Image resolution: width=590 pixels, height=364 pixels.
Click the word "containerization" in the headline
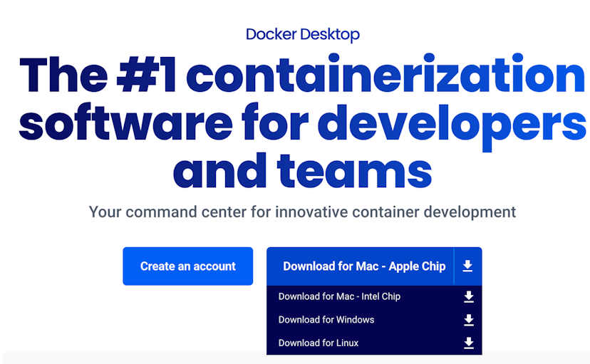pyautogui.click(x=385, y=76)
